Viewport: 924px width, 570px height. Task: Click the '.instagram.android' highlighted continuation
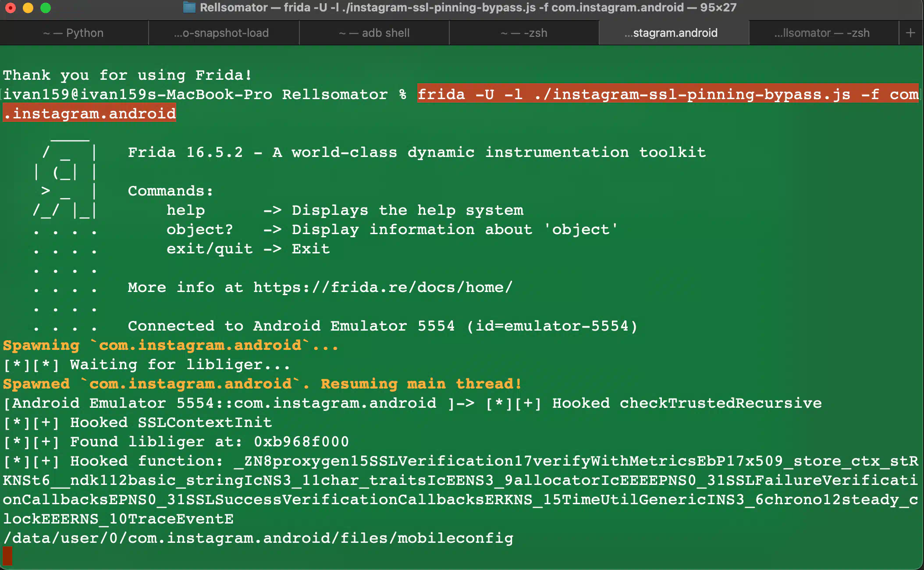(89, 114)
